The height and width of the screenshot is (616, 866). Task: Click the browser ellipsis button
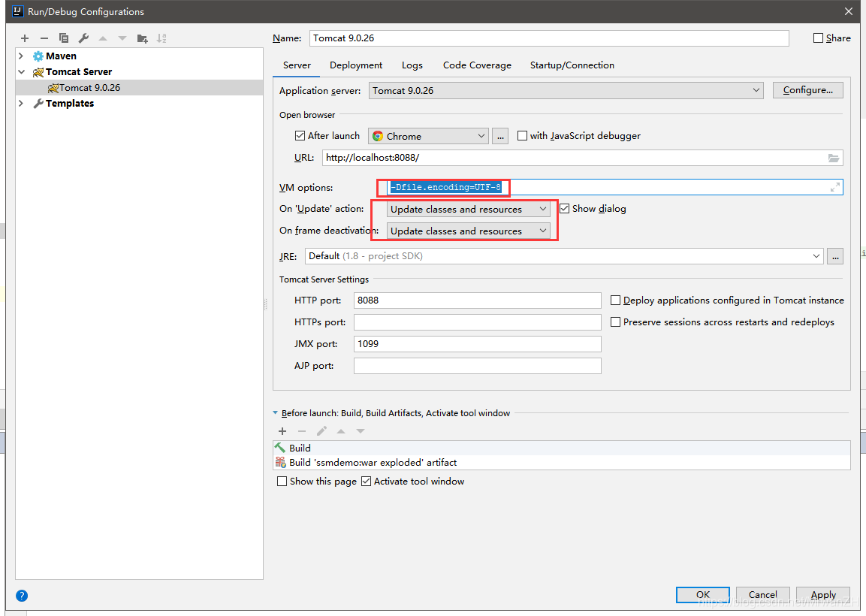pos(500,136)
